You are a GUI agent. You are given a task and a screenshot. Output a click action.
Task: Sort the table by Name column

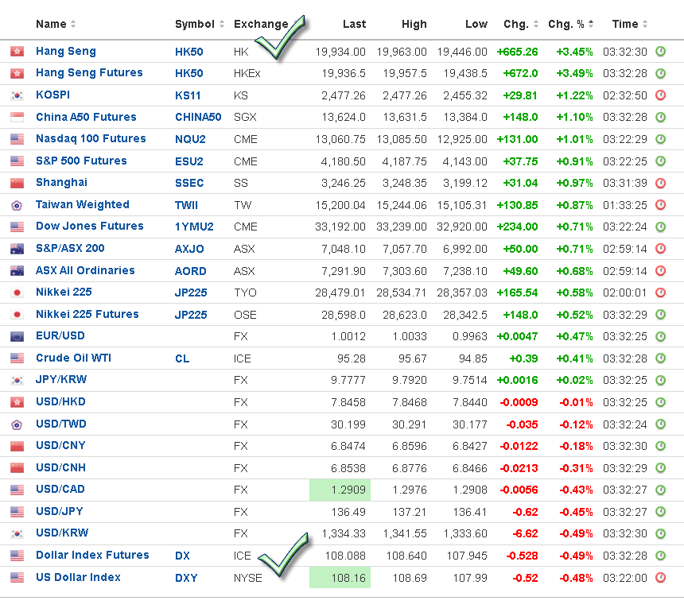pyautogui.click(x=56, y=24)
